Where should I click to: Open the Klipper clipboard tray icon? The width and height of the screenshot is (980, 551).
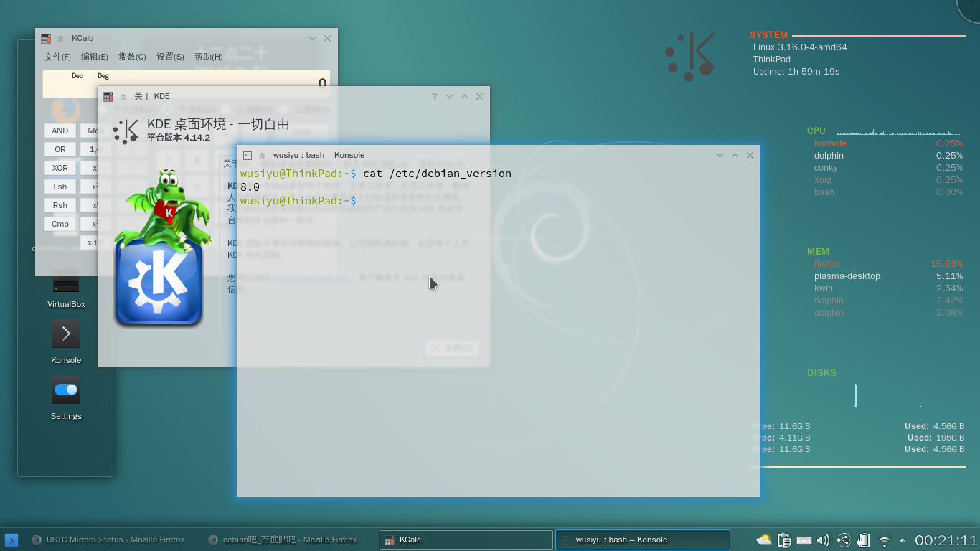click(784, 540)
